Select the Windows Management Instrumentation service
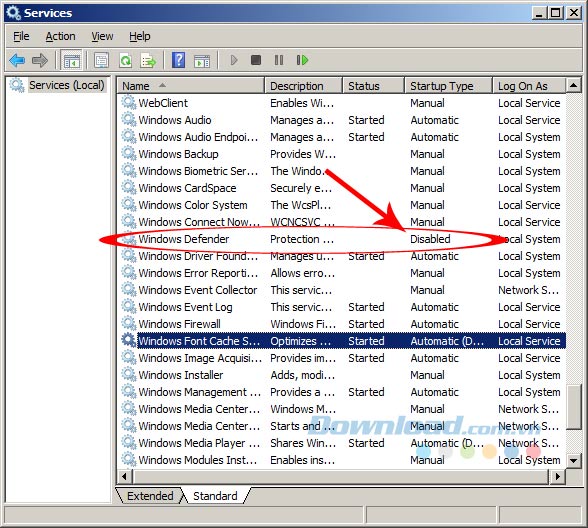This screenshot has width=588, height=528. pyautogui.click(x=341, y=392)
